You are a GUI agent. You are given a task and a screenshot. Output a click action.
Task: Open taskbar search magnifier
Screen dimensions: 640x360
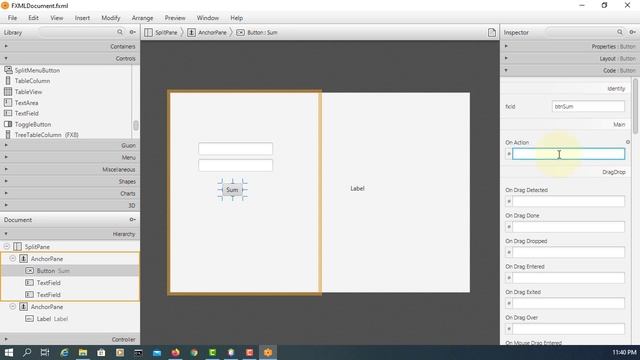[x=27, y=353]
